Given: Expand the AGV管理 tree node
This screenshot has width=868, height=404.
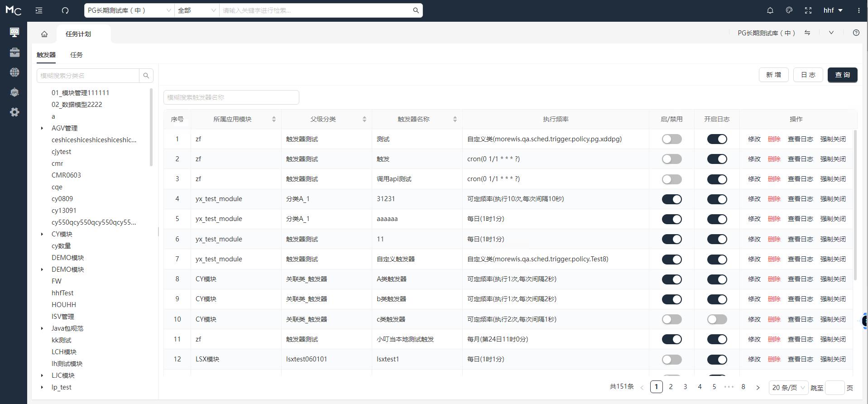Looking at the screenshot, I should tap(42, 128).
